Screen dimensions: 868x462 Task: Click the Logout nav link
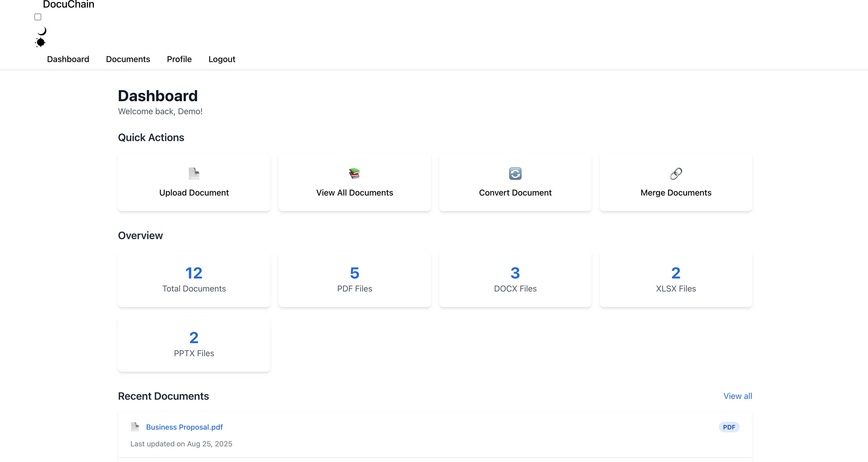(x=222, y=59)
